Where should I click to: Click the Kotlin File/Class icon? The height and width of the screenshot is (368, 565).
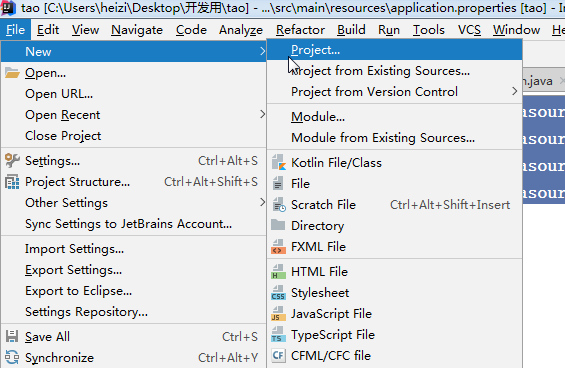(x=279, y=163)
